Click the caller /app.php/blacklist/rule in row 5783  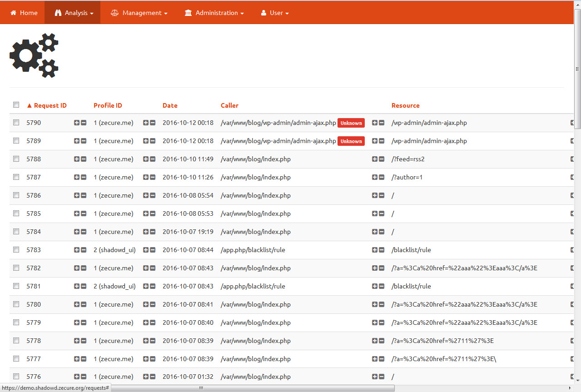point(253,250)
